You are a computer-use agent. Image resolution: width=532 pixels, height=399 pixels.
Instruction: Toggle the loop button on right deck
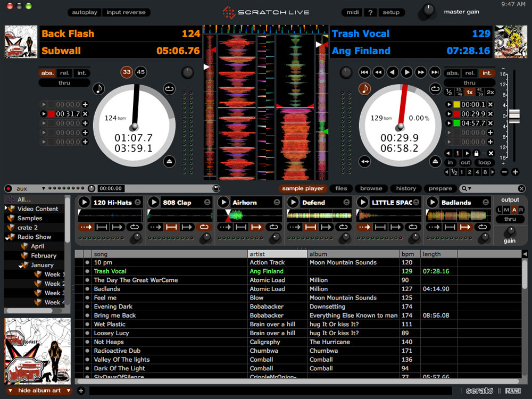(484, 162)
